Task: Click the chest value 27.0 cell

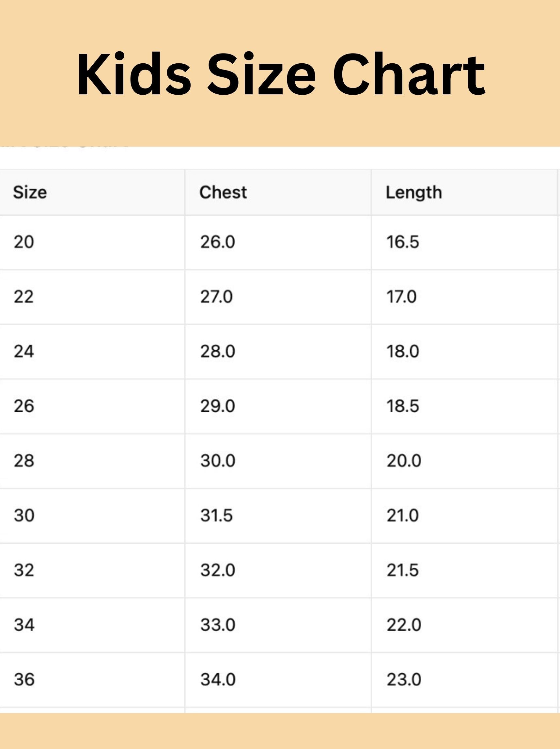Action: pos(216,297)
